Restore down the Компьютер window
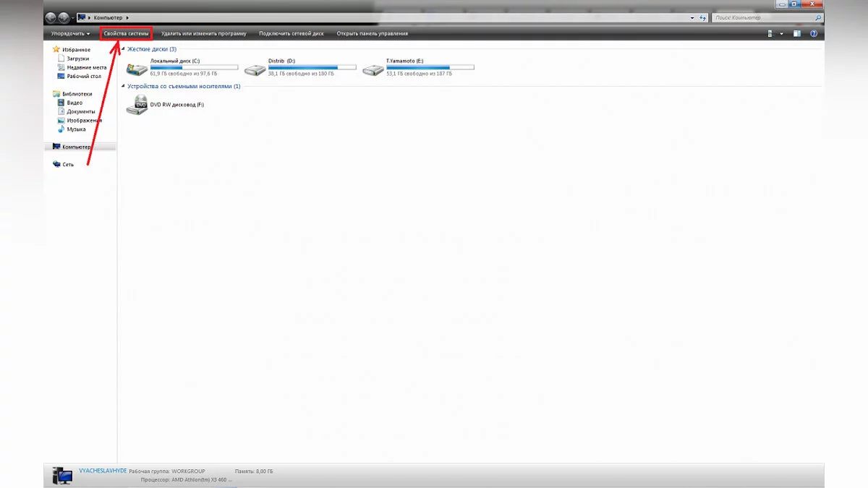This screenshot has height=488, width=868. (793, 4)
